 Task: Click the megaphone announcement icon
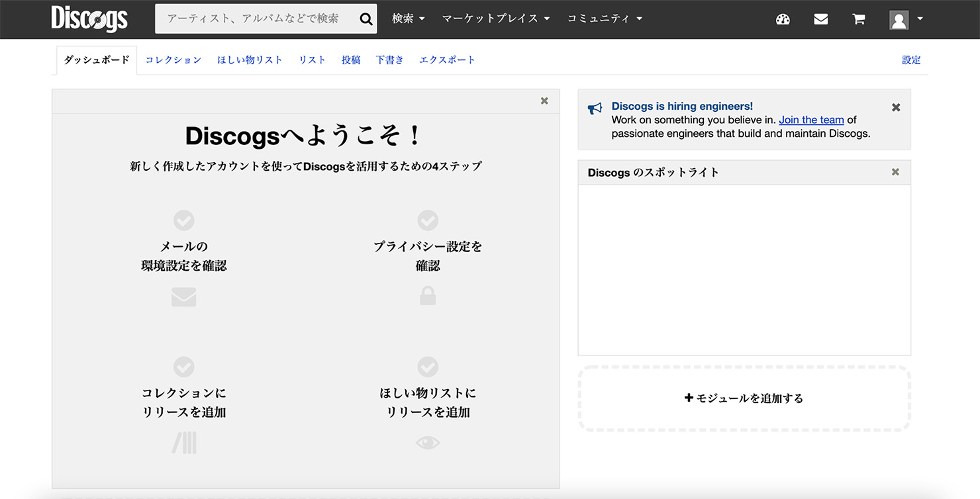[595, 109]
